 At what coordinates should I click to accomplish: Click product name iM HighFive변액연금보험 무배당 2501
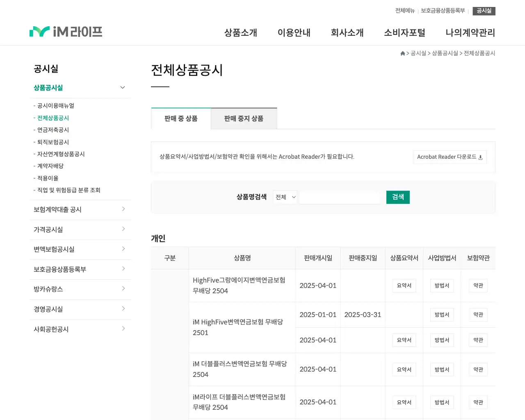coord(238,327)
